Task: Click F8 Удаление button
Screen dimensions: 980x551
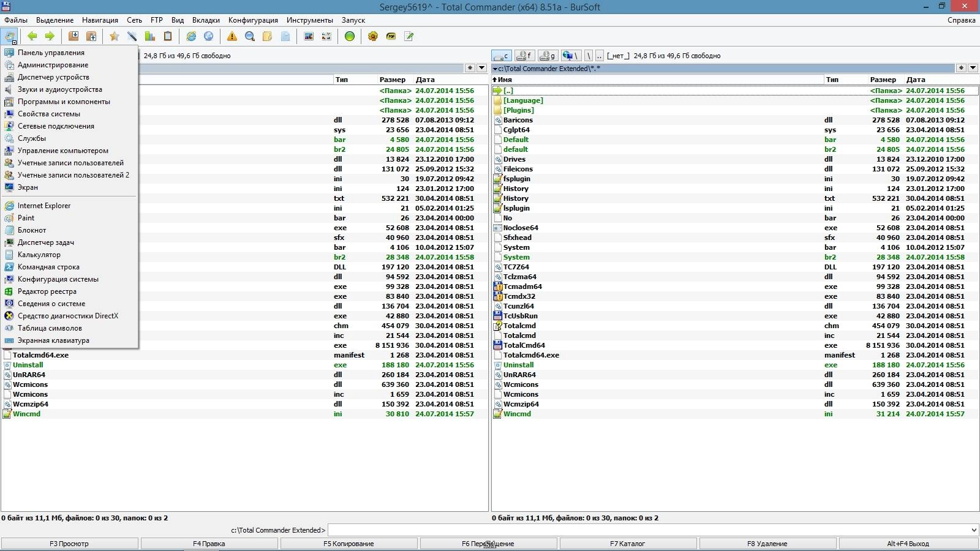Action: coord(767,544)
